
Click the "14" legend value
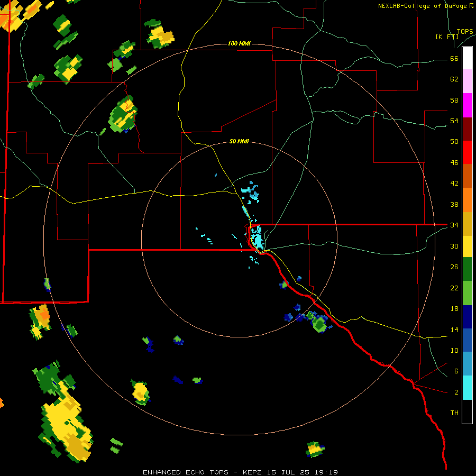click(x=454, y=329)
